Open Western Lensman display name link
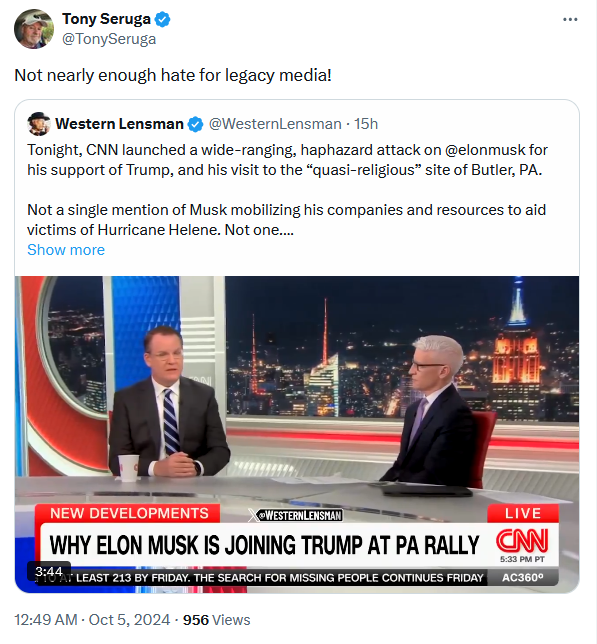The width and height of the screenshot is (597, 644). 119,124
